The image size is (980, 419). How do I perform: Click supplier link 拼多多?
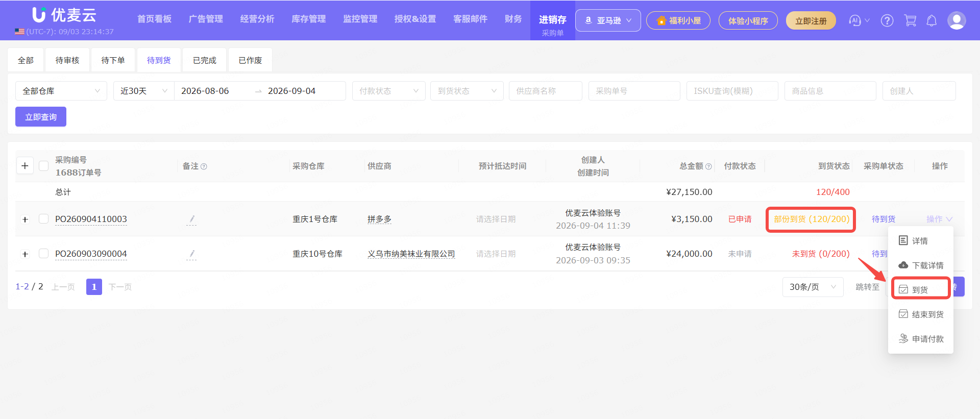379,219
